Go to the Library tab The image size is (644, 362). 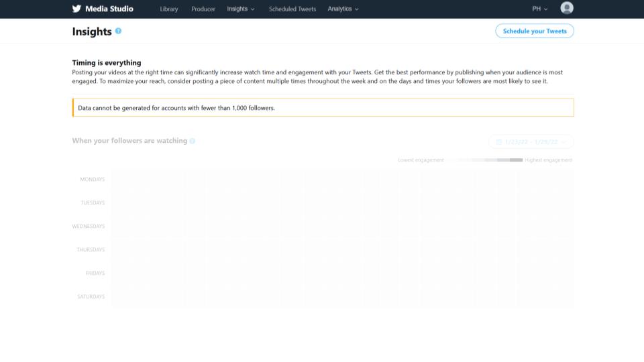click(x=169, y=9)
